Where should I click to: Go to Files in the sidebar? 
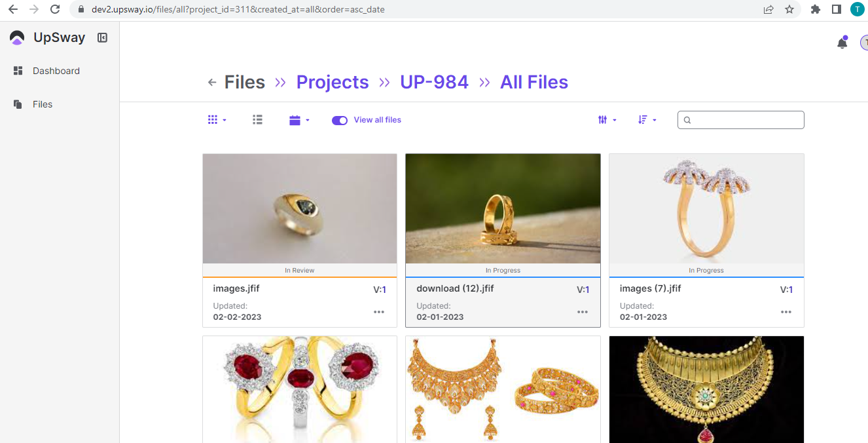(x=42, y=104)
